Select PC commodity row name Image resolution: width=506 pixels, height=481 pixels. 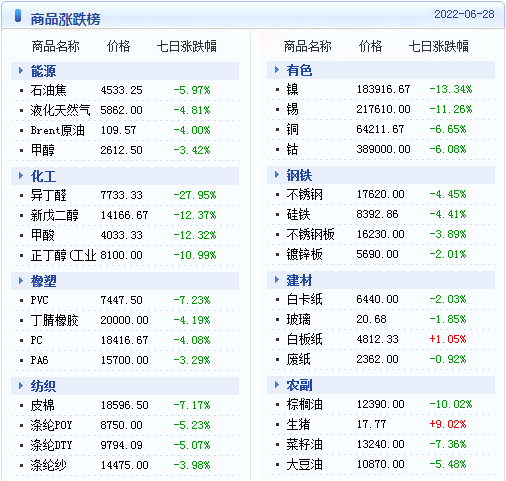[37, 340]
